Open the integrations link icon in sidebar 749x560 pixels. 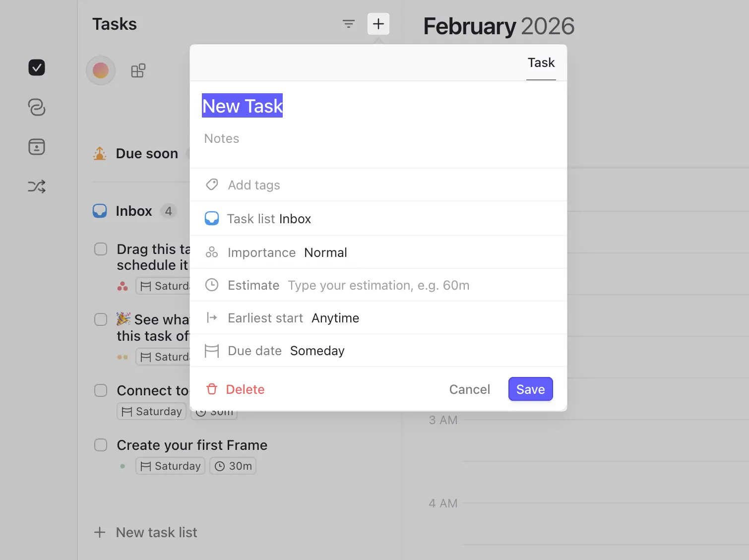(36, 107)
